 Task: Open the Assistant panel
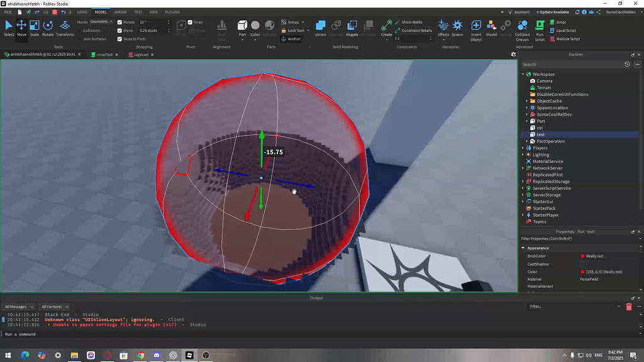522,12
